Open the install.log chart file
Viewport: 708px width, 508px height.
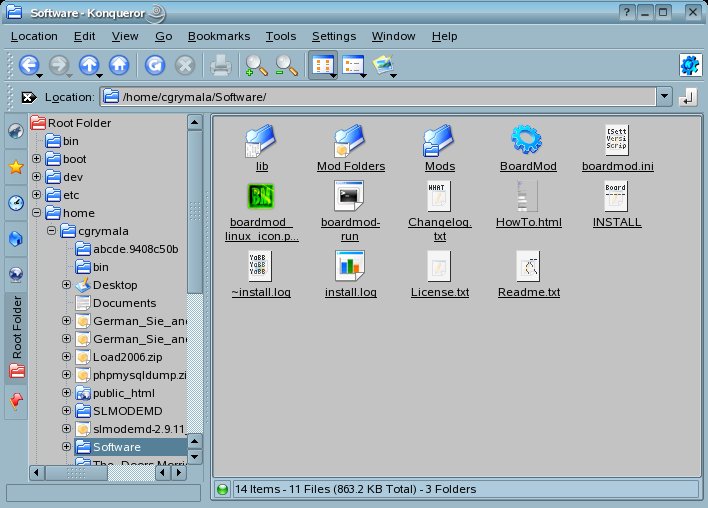pyautogui.click(x=350, y=275)
